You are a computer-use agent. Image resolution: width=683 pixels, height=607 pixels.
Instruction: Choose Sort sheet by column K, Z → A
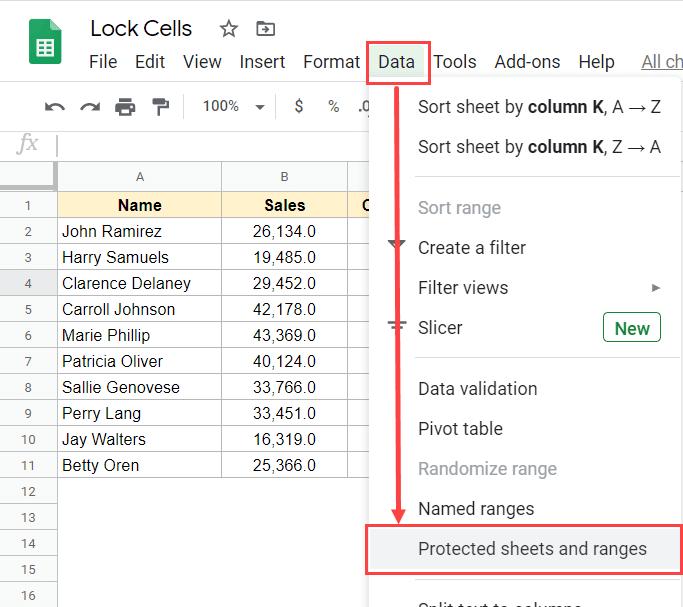[525, 147]
